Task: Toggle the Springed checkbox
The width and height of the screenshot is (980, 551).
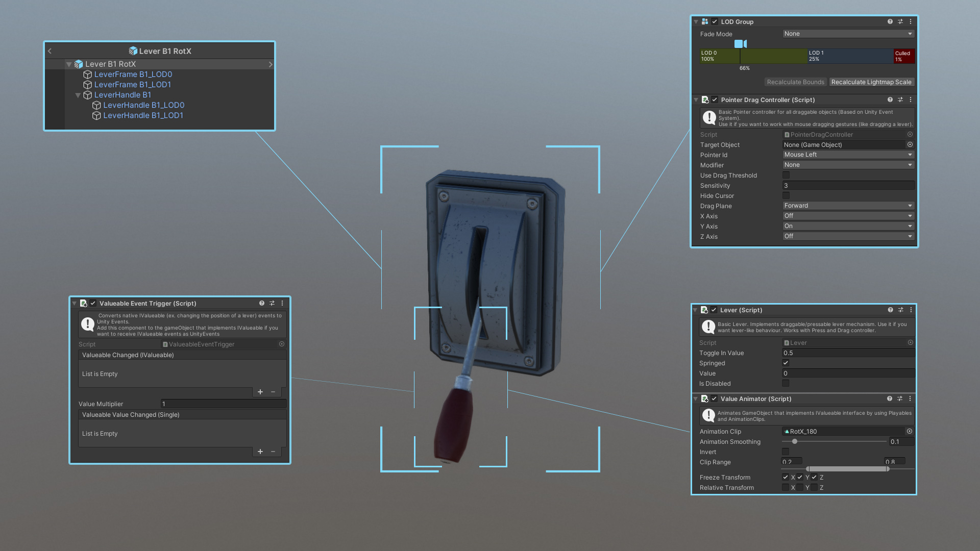Action: click(786, 363)
